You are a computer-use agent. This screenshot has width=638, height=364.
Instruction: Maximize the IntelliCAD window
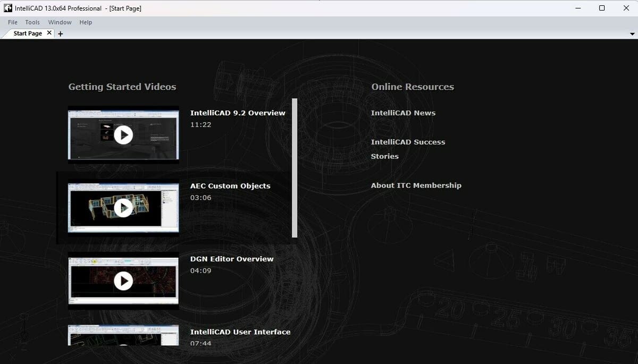[602, 8]
